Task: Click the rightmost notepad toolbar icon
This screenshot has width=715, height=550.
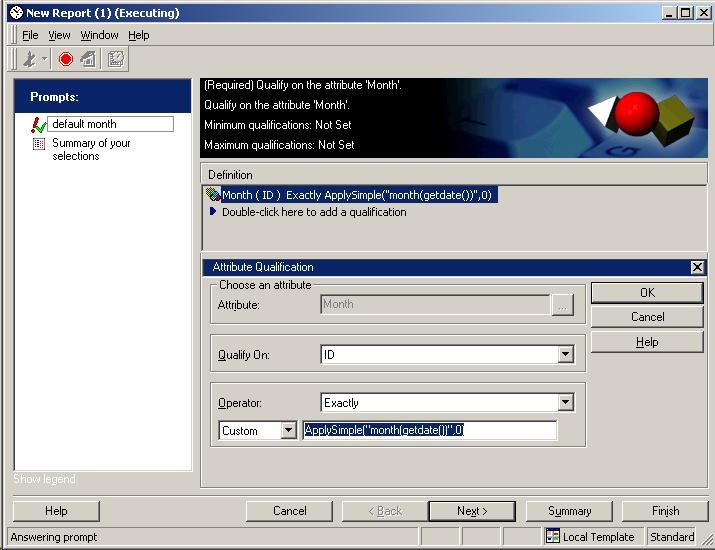Action: pos(116,59)
